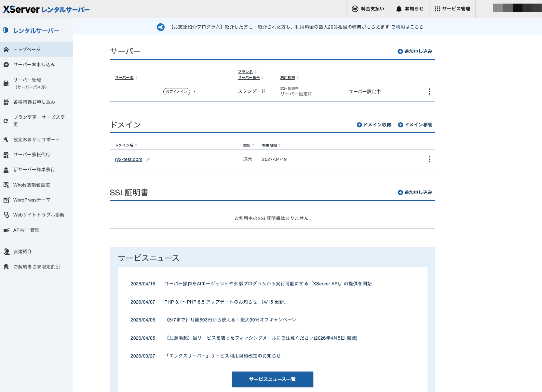
Task: Click the レンタルサーバー sidebar logo icon
Action: pos(6,30)
